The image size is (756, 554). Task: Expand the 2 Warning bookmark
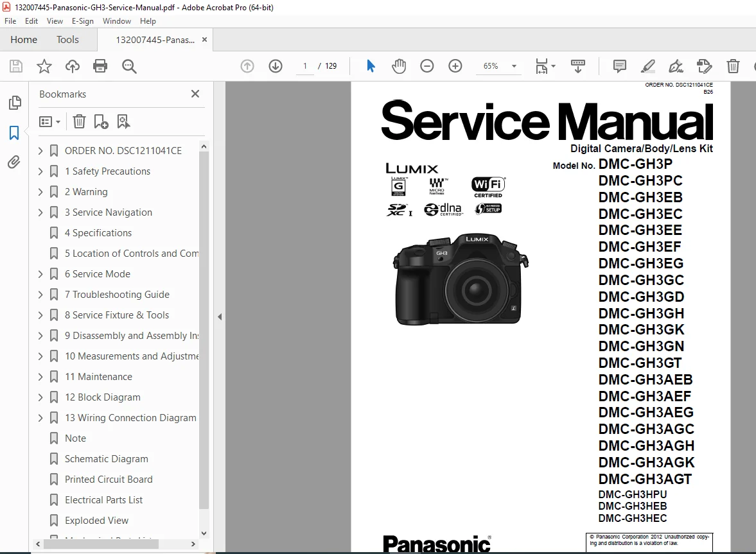(x=40, y=192)
